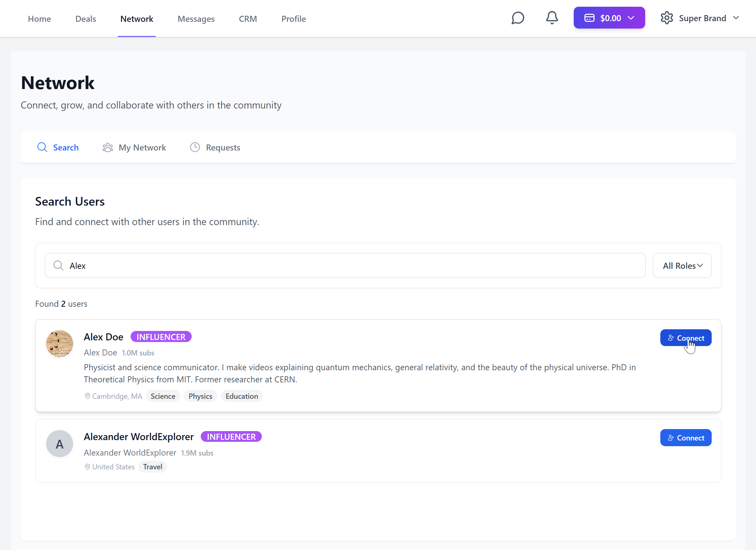Open Alex Doe's profile avatar
The width and height of the screenshot is (756, 550).
tap(59, 344)
